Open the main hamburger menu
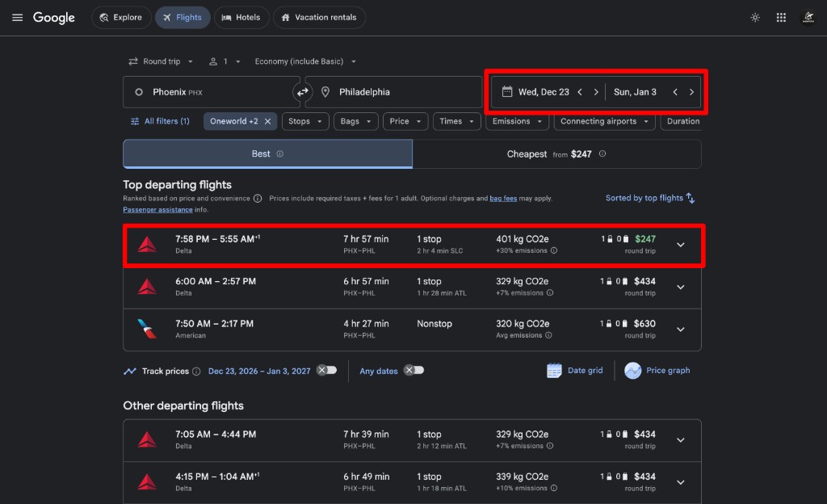Image resolution: width=827 pixels, height=504 pixels. click(x=18, y=18)
